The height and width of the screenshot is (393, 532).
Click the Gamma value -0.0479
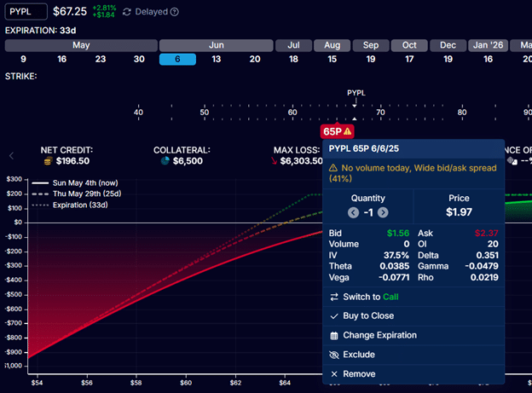tap(482, 266)
